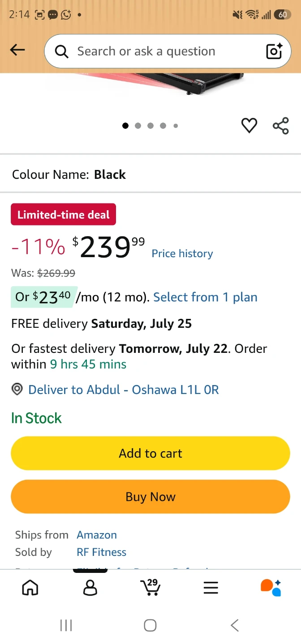View Price history link
301x644 pixels.
182,254
